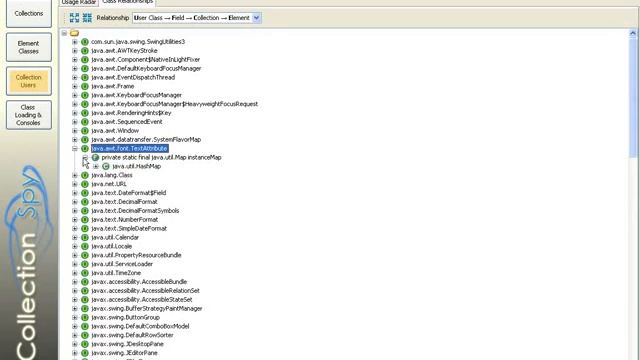Viewport: 640px width, 360px height.
Task: Click class icon of java.util.Locale
Action: tap(85, 246)
